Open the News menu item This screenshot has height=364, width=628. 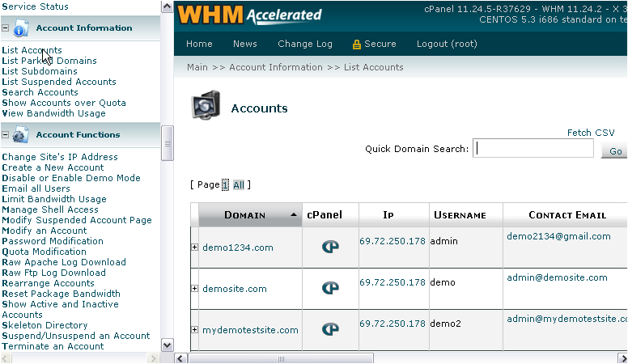[244, 44]
